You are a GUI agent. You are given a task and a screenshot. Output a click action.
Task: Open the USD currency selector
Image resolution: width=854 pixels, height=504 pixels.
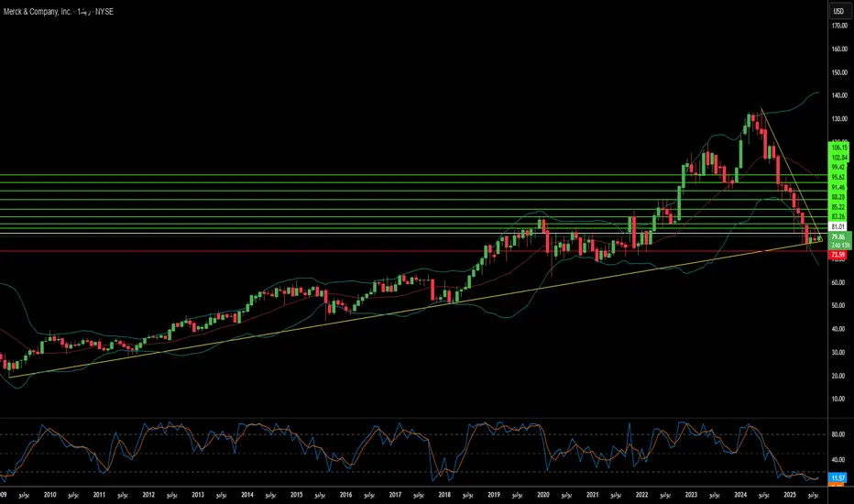coord(838,11)
